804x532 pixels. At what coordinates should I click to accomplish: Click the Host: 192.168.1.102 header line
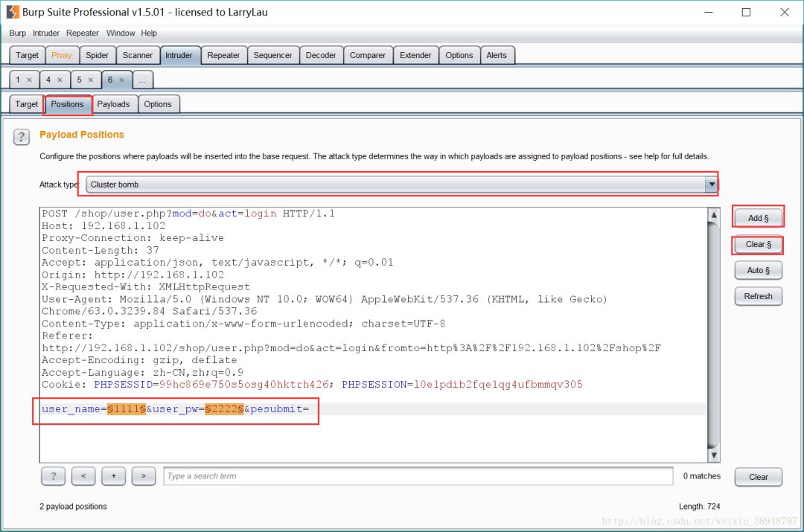[103, 226]
